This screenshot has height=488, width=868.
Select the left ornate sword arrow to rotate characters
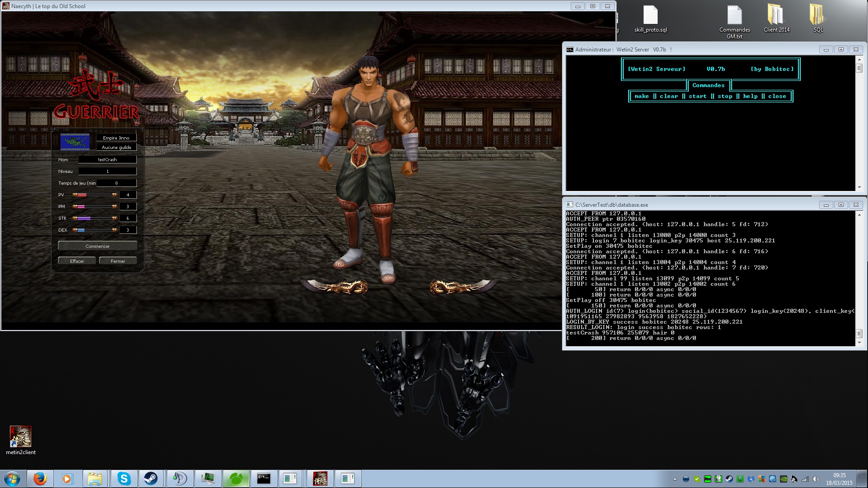(x=333, y=286)
